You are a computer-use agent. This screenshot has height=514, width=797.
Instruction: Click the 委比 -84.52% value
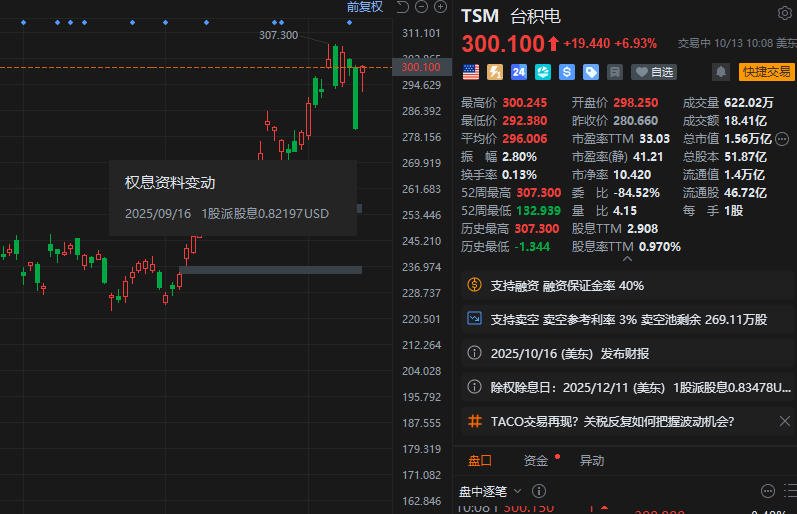pyautogui.click(x=636, y=193)
